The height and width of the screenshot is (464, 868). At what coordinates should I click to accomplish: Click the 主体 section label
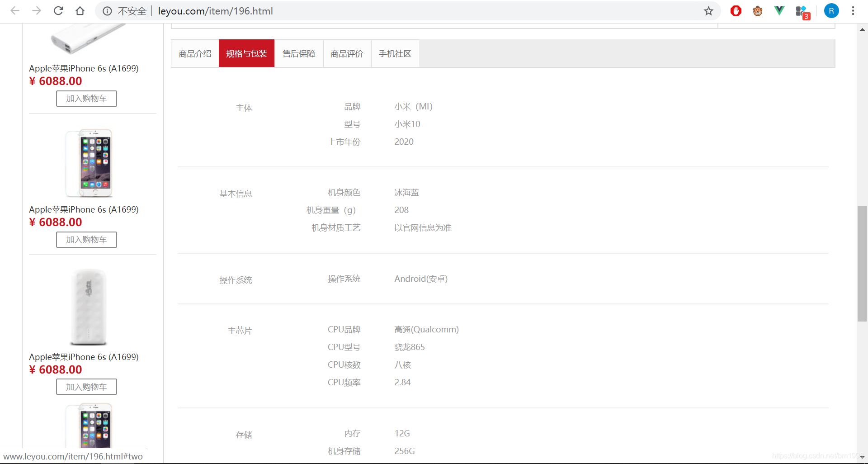(x=244, y=108)
